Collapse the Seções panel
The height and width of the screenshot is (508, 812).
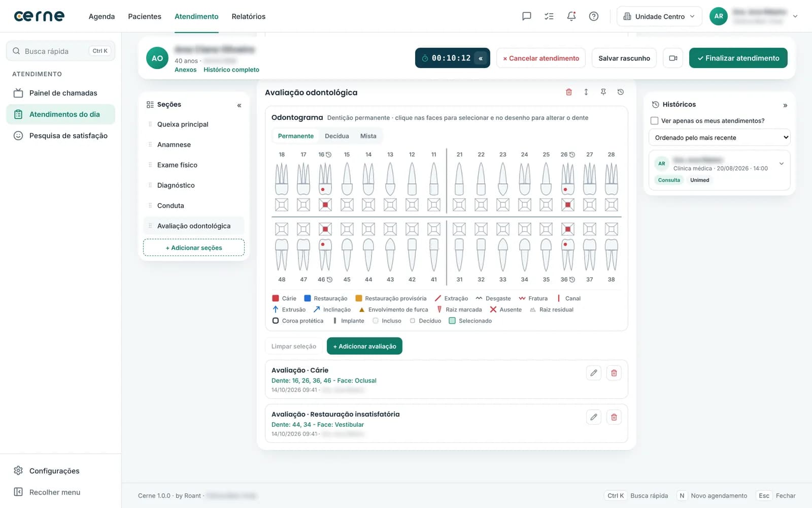239,105
